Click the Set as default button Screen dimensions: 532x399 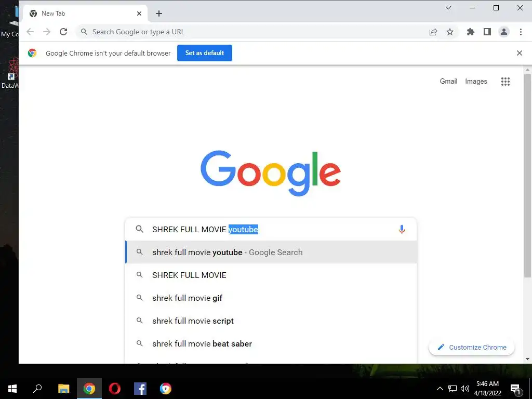pos(205,53)
